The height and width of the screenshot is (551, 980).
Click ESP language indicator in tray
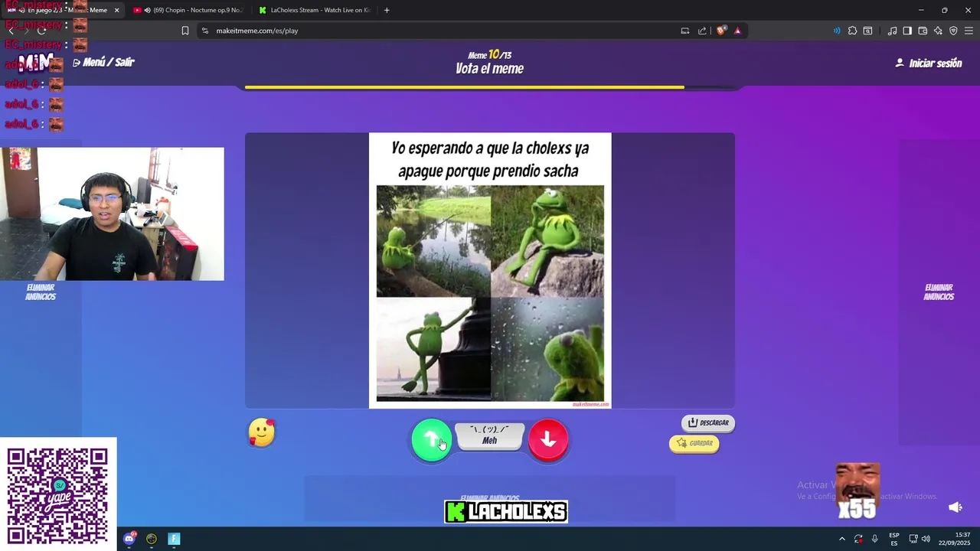pyautogui.click(x=894, y=539)
